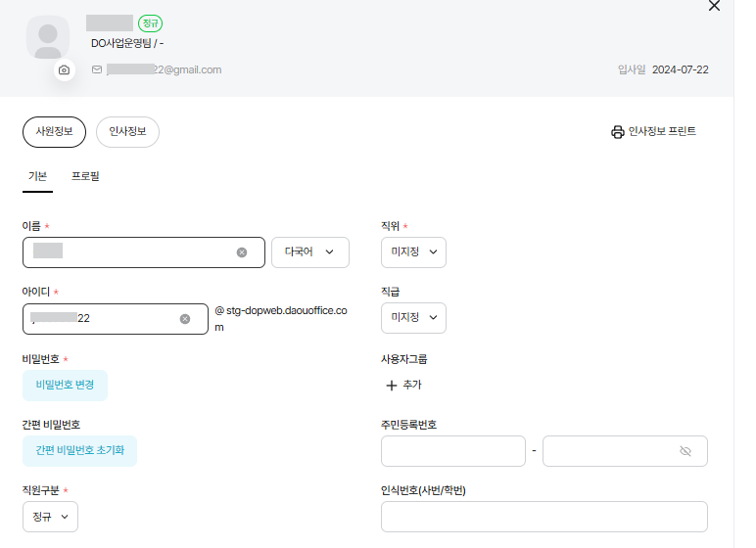Click the 인식번호(사번/학번) input field

coord(543,517)
